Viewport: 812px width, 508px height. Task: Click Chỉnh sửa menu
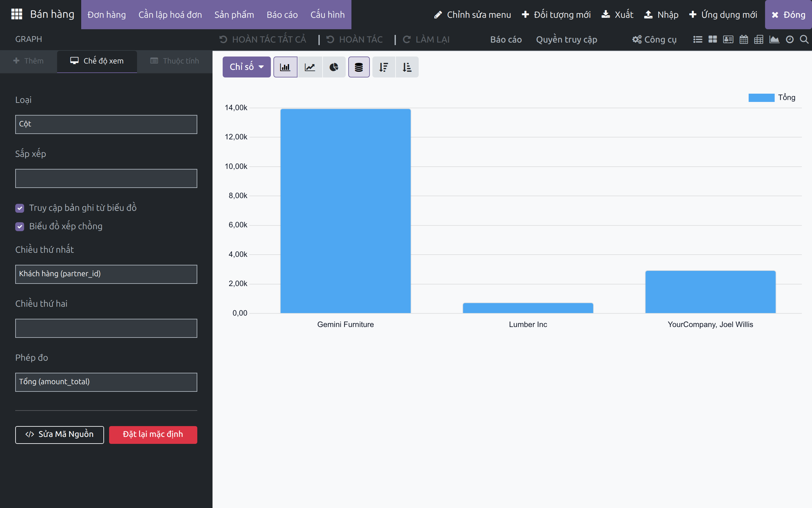point(472,15)
